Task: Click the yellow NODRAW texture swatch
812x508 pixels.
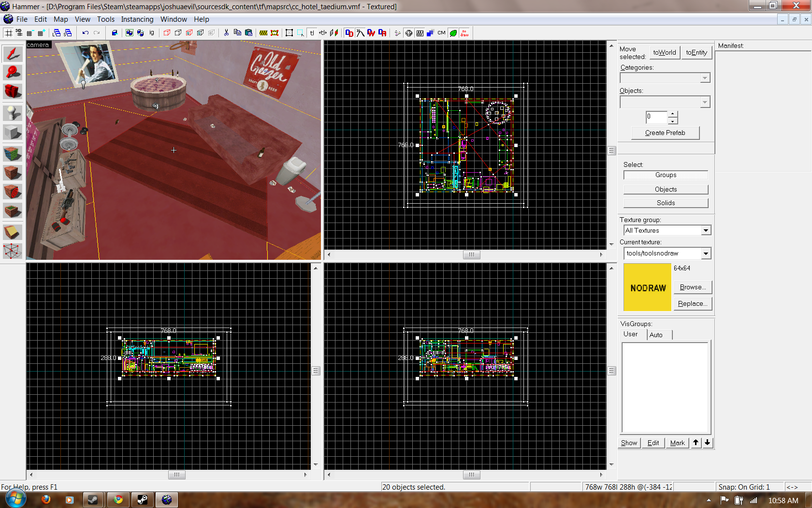Action: point(647,287)
